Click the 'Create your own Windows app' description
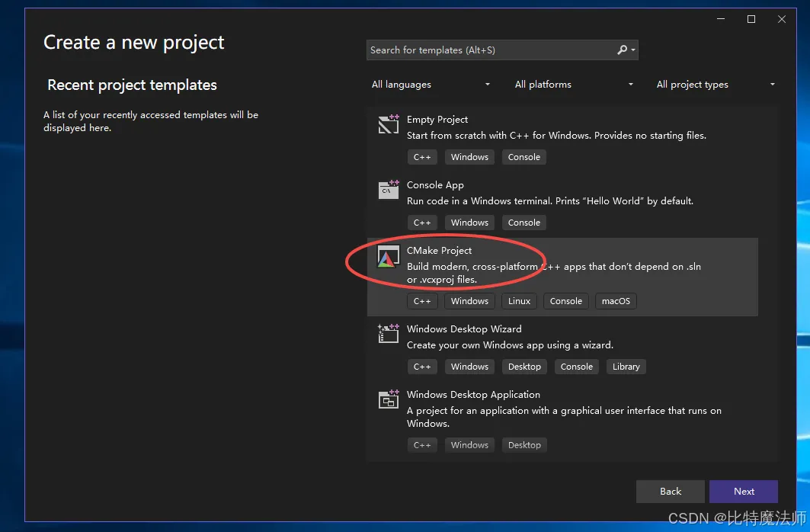 tap(510, 345)
